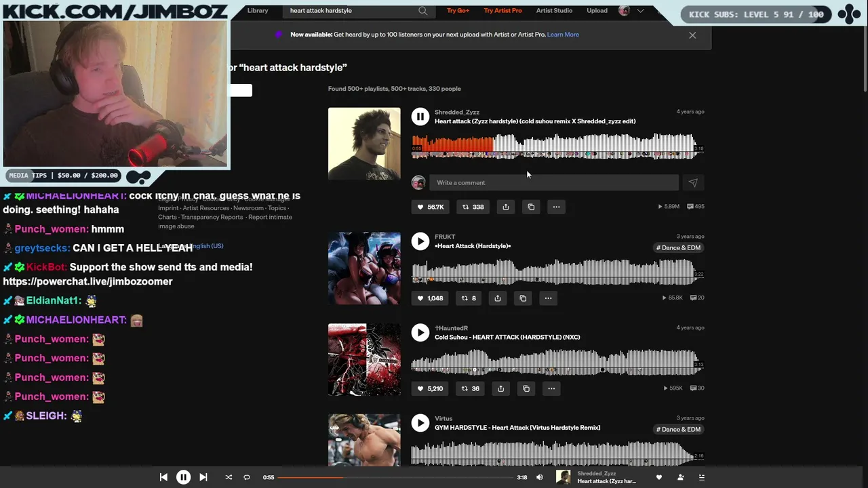Open the Transparency Reports footer link
This screenshot has width=868, height=488.
tap(212, 217)
